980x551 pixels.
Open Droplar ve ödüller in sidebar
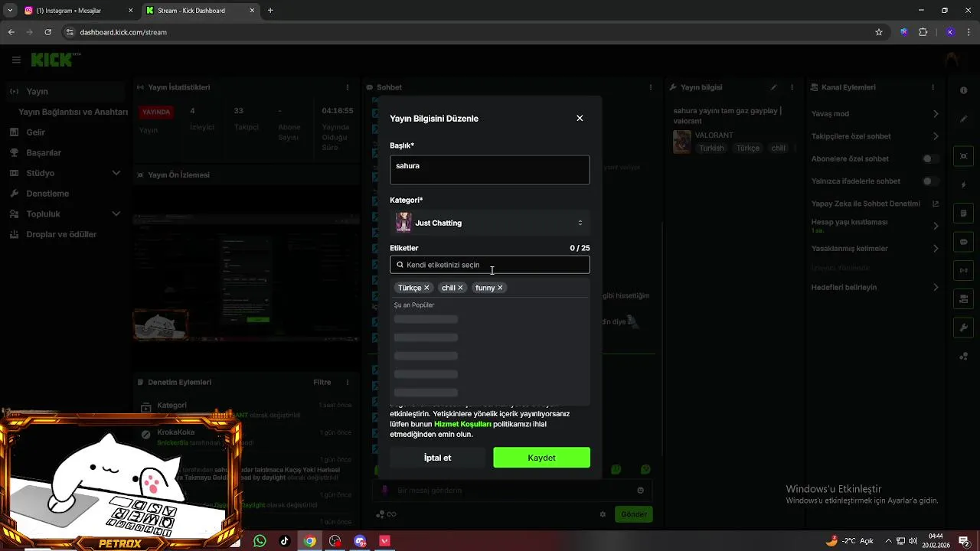(61, 235)
